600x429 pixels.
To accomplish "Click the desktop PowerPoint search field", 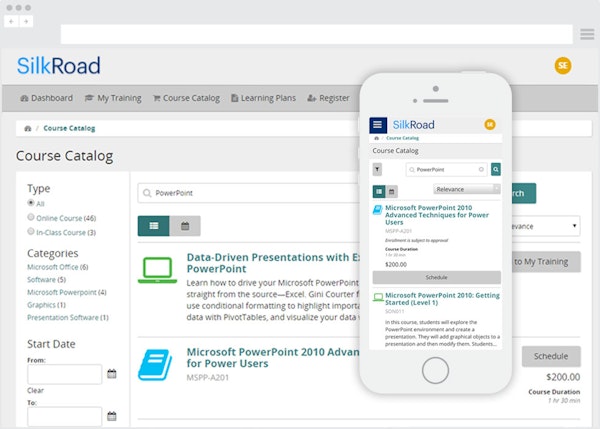I will point(249,193).
